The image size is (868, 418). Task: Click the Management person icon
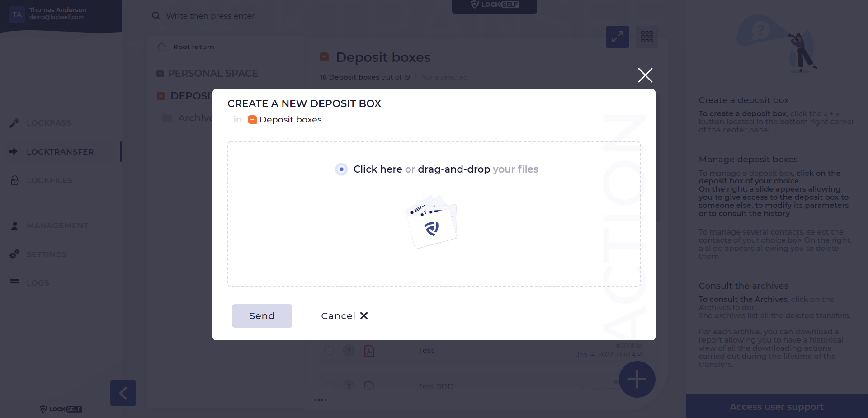(x=14, y=225)
